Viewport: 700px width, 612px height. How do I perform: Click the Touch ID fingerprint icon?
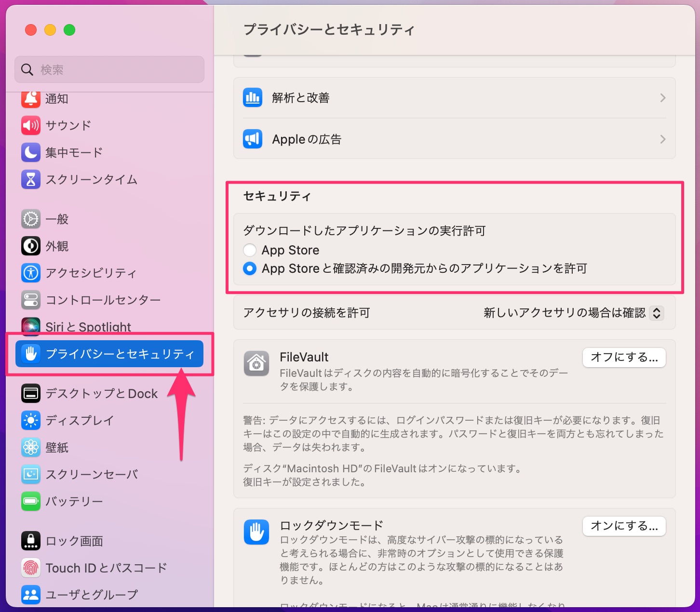click(x=31, y=568)
